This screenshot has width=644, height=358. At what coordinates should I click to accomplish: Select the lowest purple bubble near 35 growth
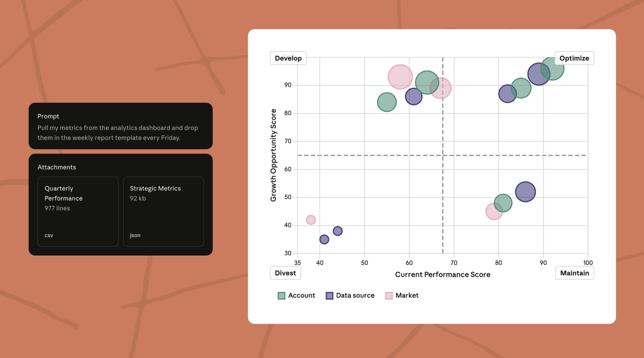324,239
